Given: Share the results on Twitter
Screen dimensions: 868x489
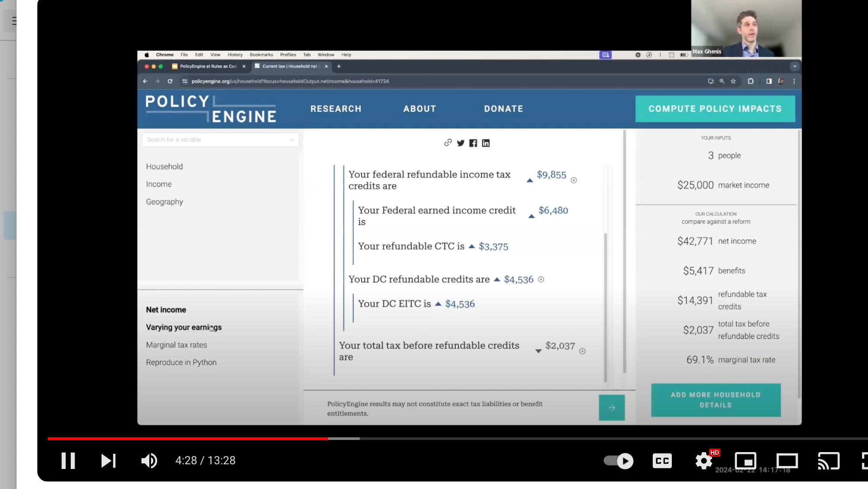Looking at the screenshot, I should pyautogui.click(x=460, y=143).
